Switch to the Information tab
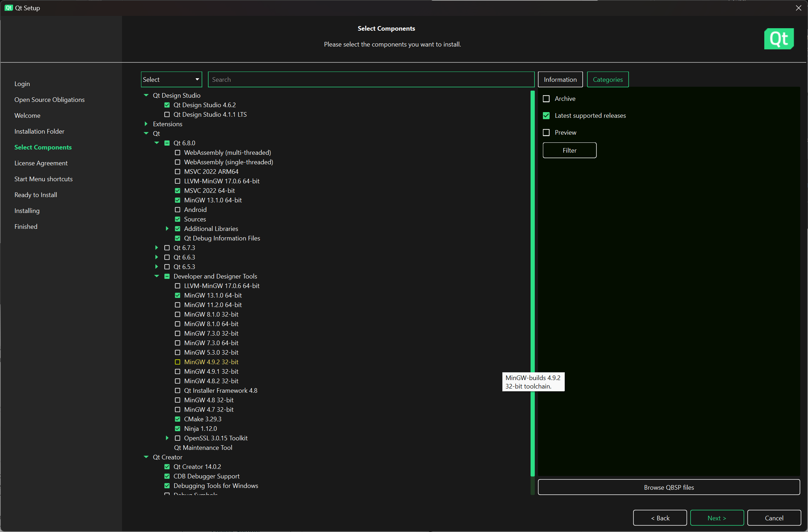 point(560,80)
